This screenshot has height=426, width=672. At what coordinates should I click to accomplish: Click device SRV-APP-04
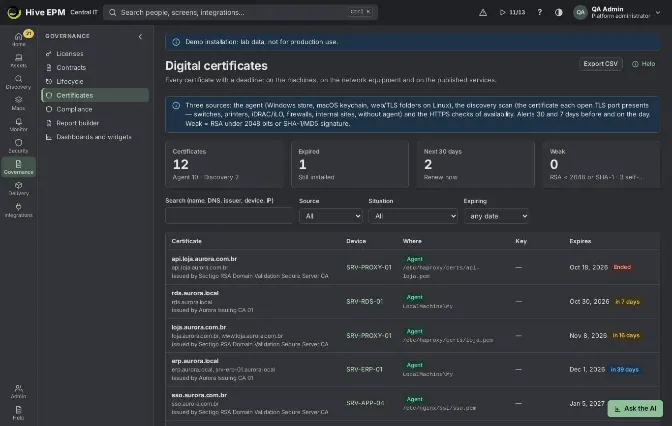pos(365,403)
